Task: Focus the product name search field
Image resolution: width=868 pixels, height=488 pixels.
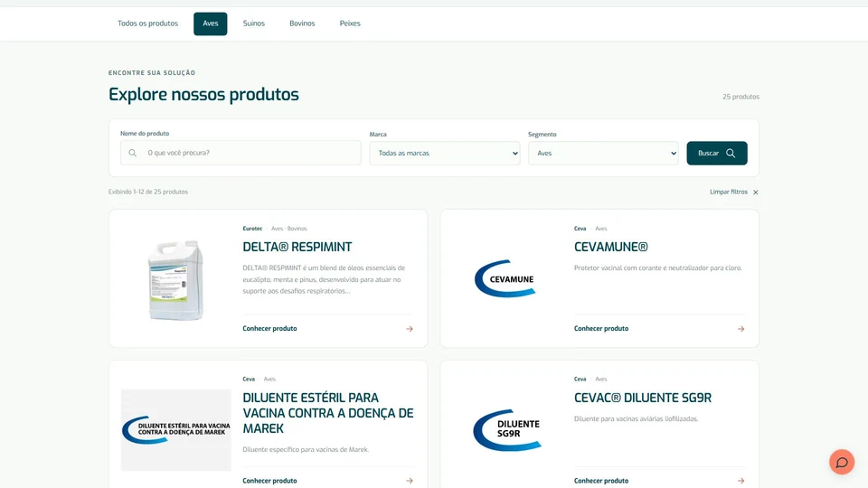Action: [x=241, y=153]
